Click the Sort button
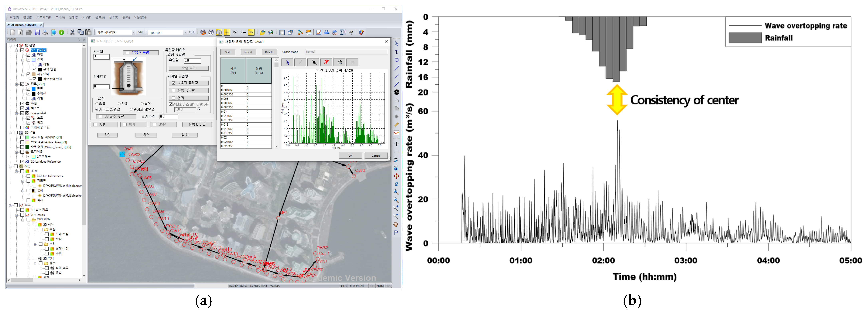The height and width of the screenshot is (313, 868). coord(228,52)
